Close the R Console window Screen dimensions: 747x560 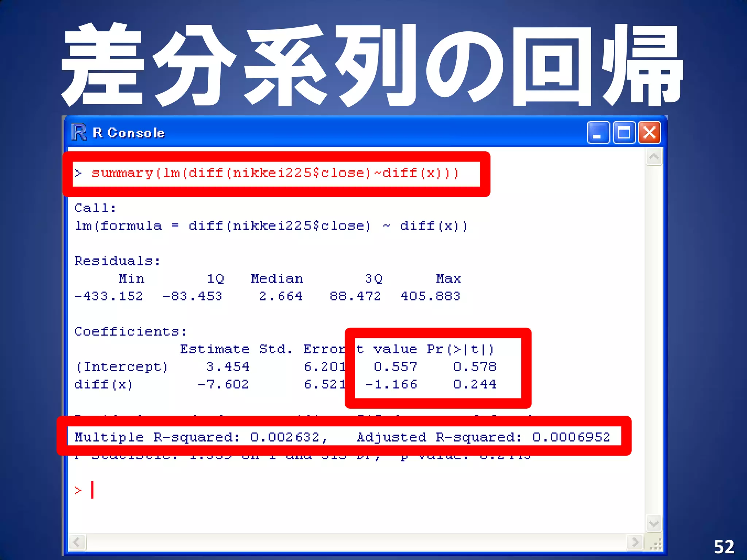point(650,132)
